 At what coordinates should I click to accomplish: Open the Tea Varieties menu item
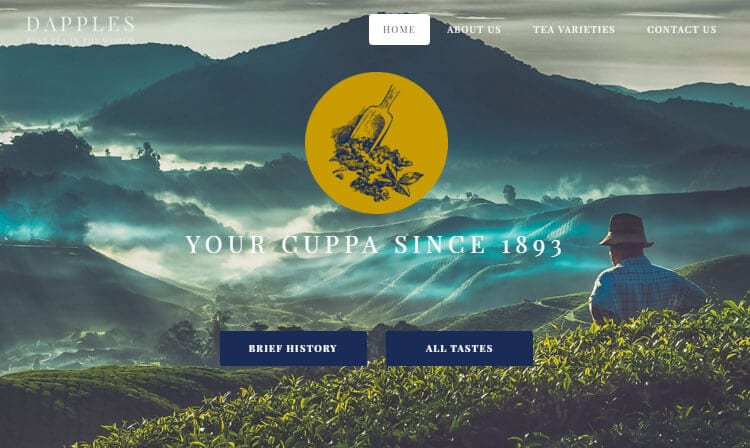pyautogui.click(x=574, y=30)
